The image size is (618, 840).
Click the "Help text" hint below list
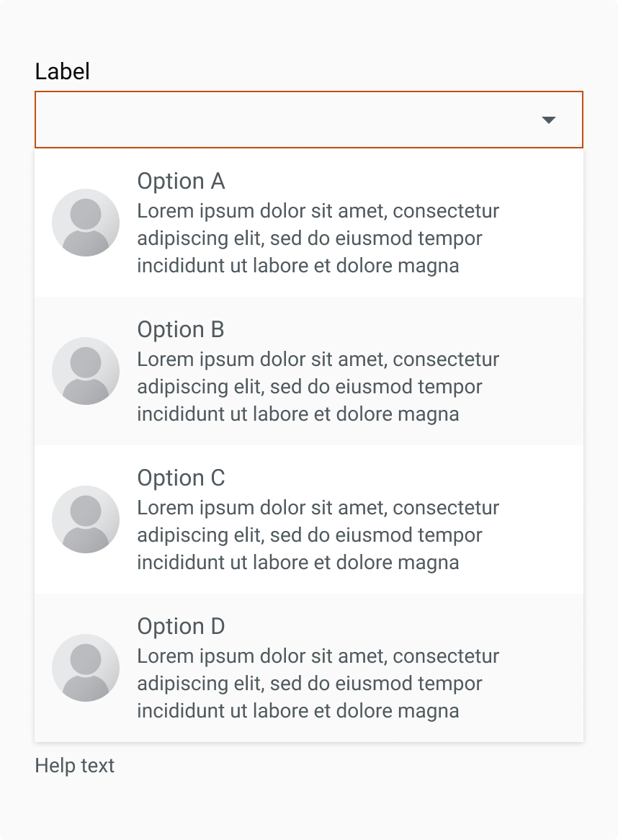pyautogui.click(x=75, y=765)
